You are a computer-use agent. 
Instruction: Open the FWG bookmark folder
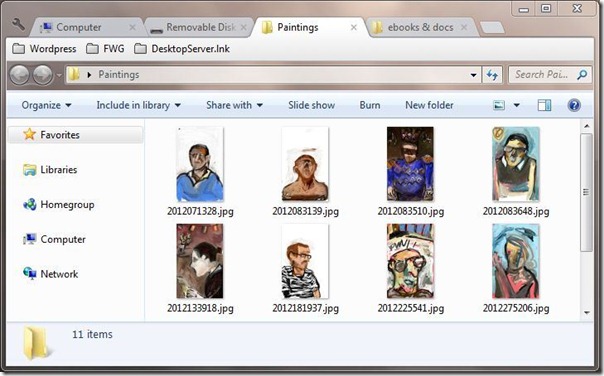(x=105, y=49)
